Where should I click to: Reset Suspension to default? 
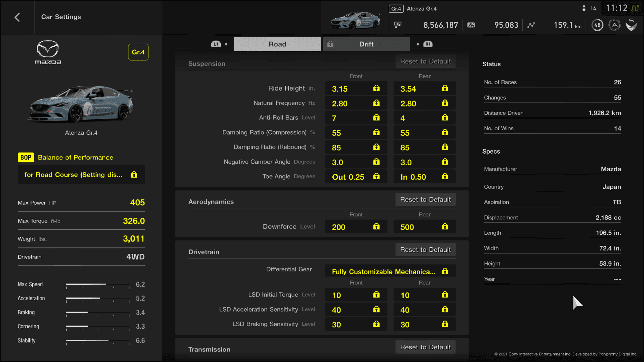[x=425, y=61]
